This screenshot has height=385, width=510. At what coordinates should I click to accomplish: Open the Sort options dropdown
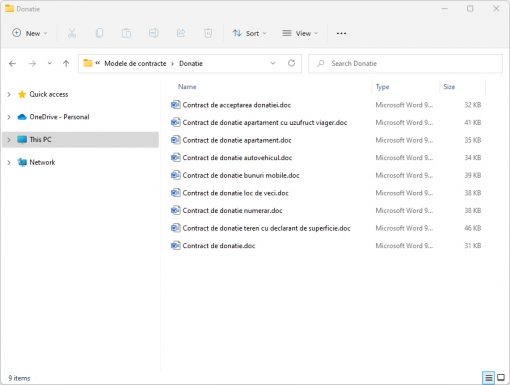[x=250, y=33]
